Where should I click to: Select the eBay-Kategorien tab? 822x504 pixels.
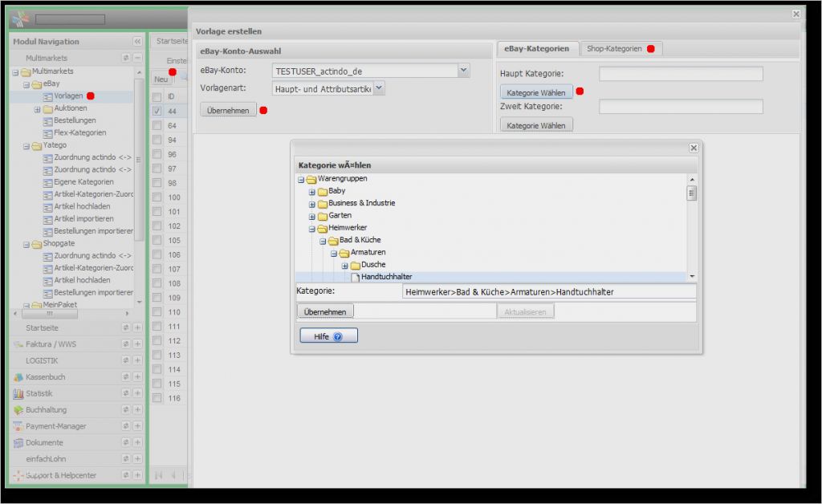(x=536, y=49)
